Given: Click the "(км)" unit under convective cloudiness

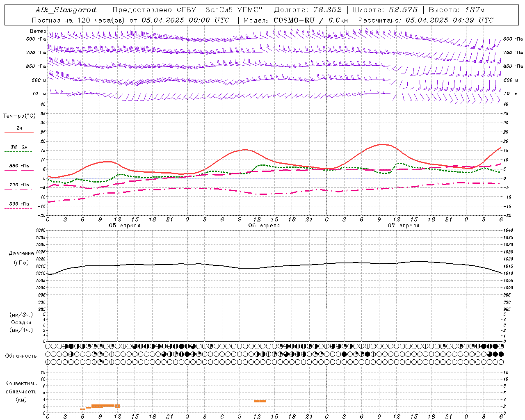Looking at the screenshot, I should click(x=21, y=399).
